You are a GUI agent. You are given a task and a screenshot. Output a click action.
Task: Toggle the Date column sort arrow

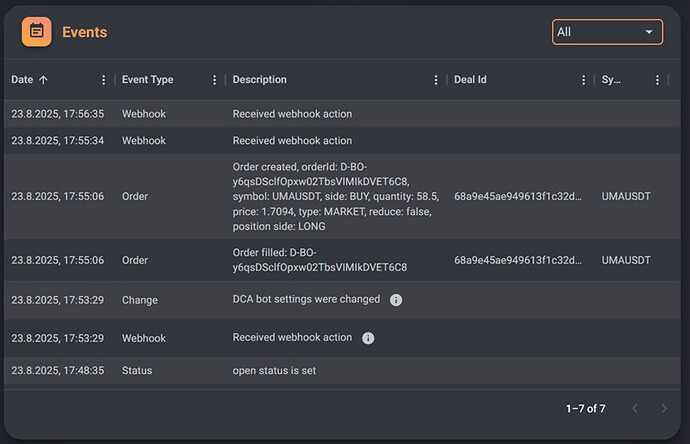[x=43, y=80]
